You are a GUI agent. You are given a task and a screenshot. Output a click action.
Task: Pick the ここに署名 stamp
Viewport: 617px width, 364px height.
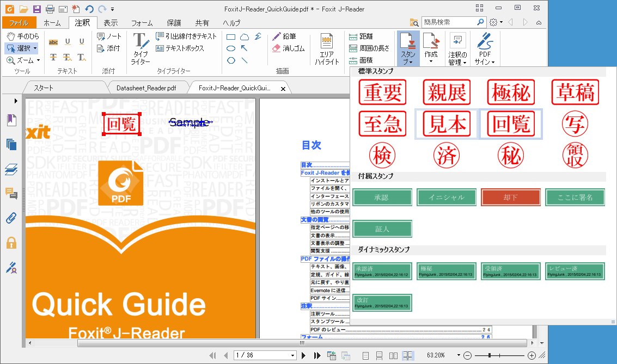point(575,198)
